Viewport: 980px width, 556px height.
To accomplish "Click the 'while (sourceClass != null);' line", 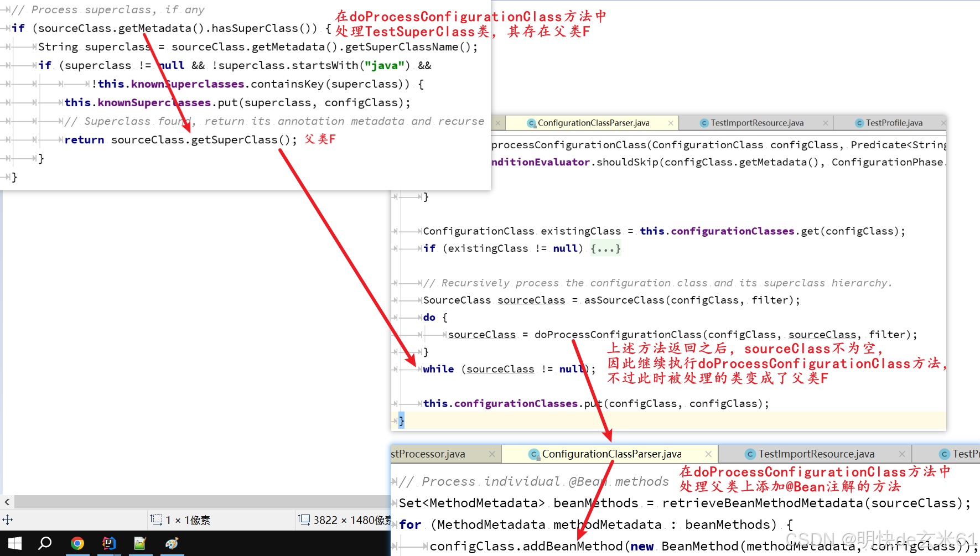I will click(509, 369).
